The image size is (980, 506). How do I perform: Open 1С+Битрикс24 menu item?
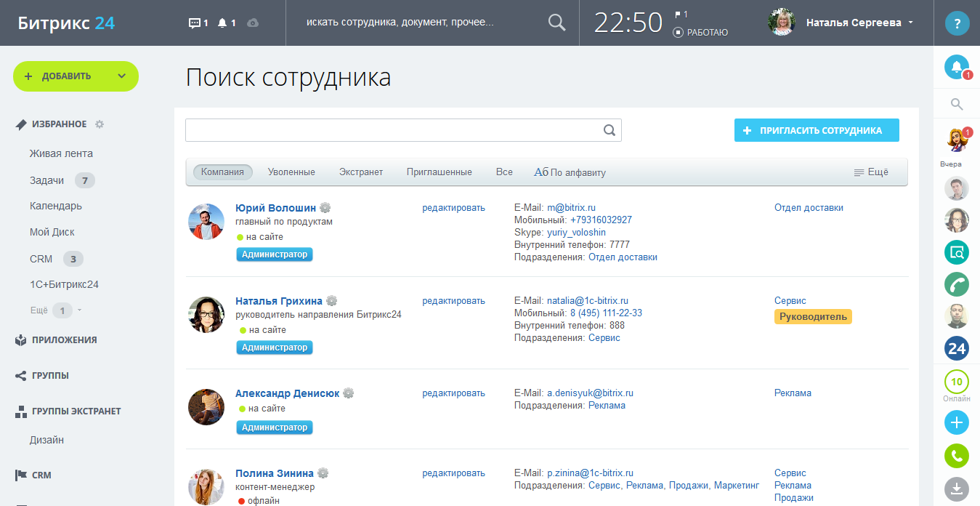[x=65, y=284]
